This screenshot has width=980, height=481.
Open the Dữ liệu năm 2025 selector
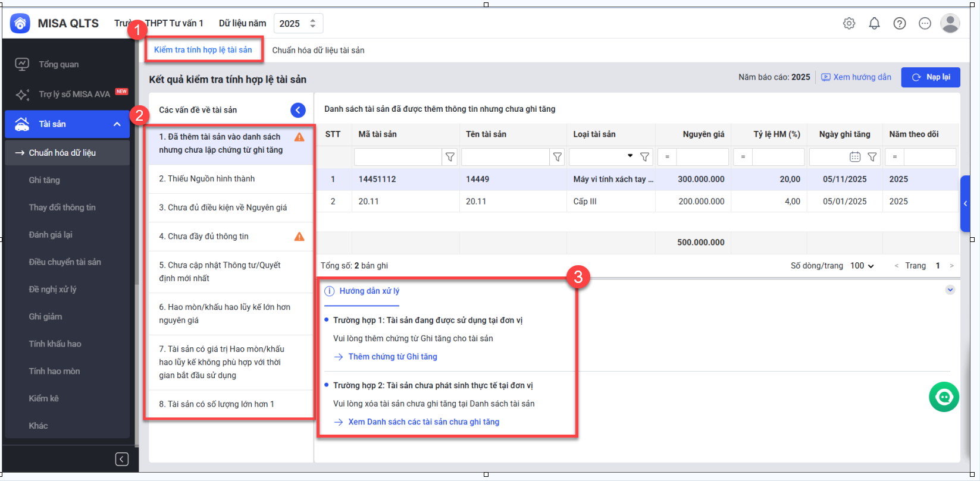(298, 24)
